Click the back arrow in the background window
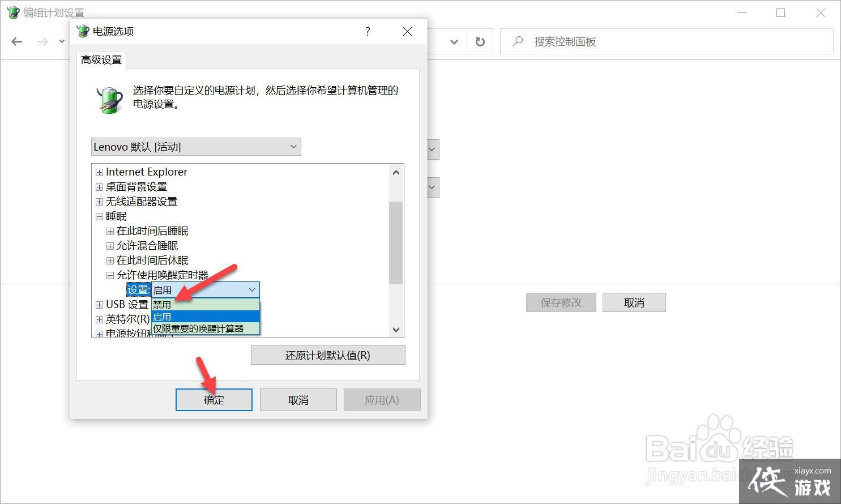This screenshot has height=504, width=841. [17, 41]
